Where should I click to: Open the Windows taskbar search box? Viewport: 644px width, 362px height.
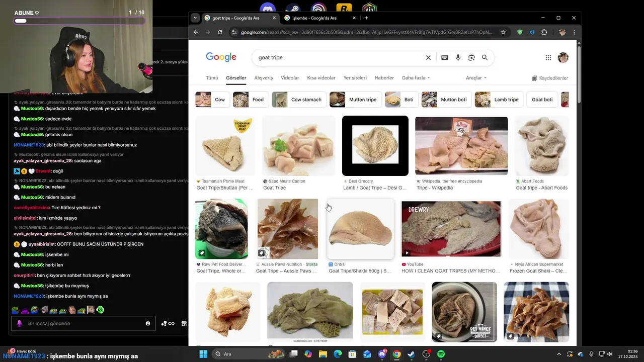coord(249,354)
